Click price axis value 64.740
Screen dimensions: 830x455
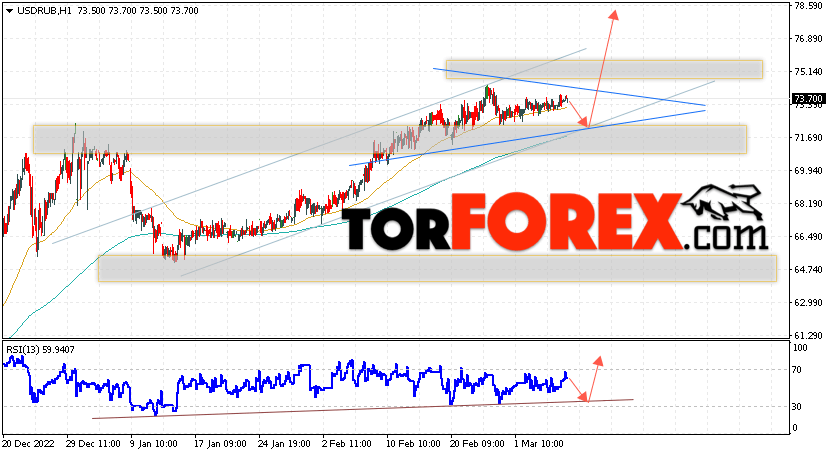[x=809, y=270]
